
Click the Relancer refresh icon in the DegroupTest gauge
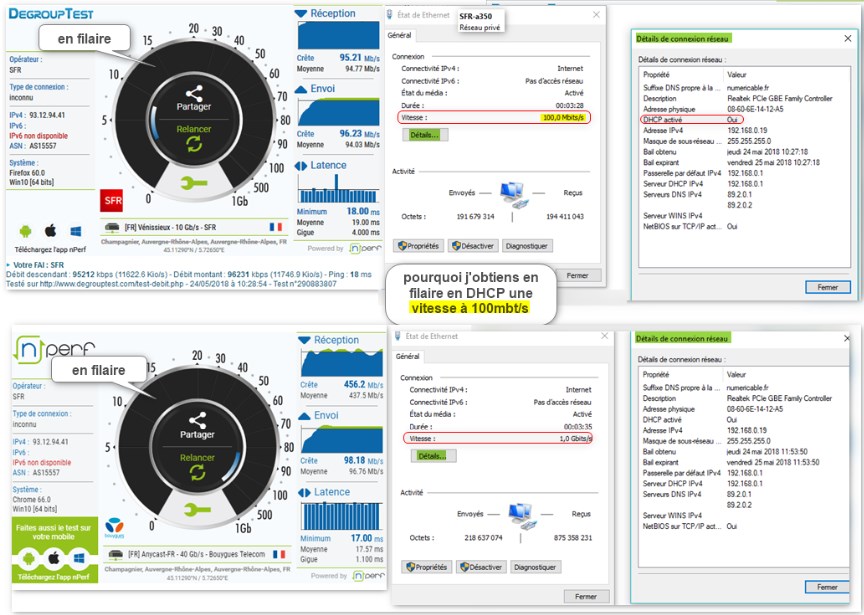[x=194, y=144]
